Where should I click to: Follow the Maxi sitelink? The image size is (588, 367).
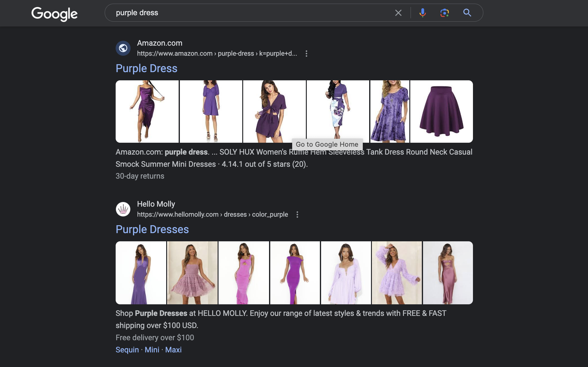(173, 350)
